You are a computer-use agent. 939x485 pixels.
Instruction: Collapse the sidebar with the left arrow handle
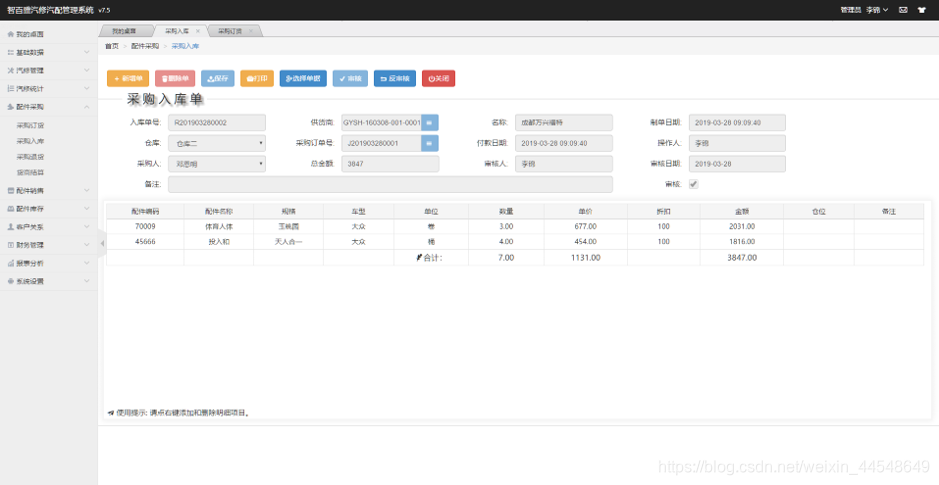102,243
